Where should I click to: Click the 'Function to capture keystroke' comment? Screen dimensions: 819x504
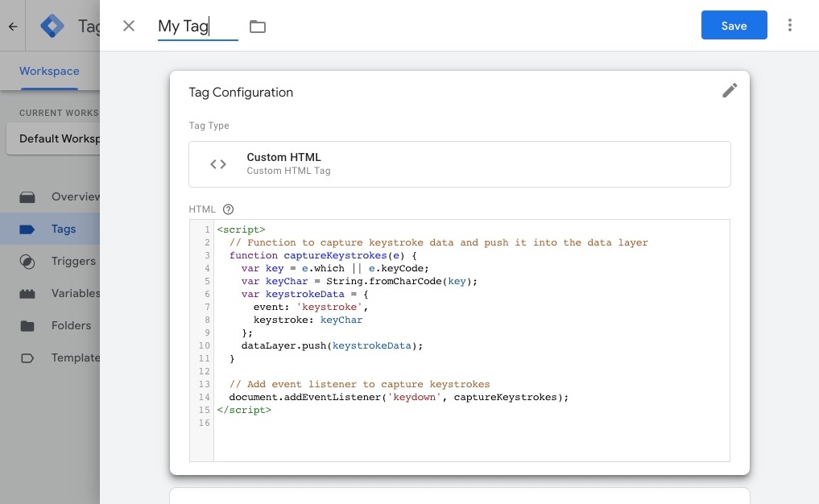coord(439,242)
